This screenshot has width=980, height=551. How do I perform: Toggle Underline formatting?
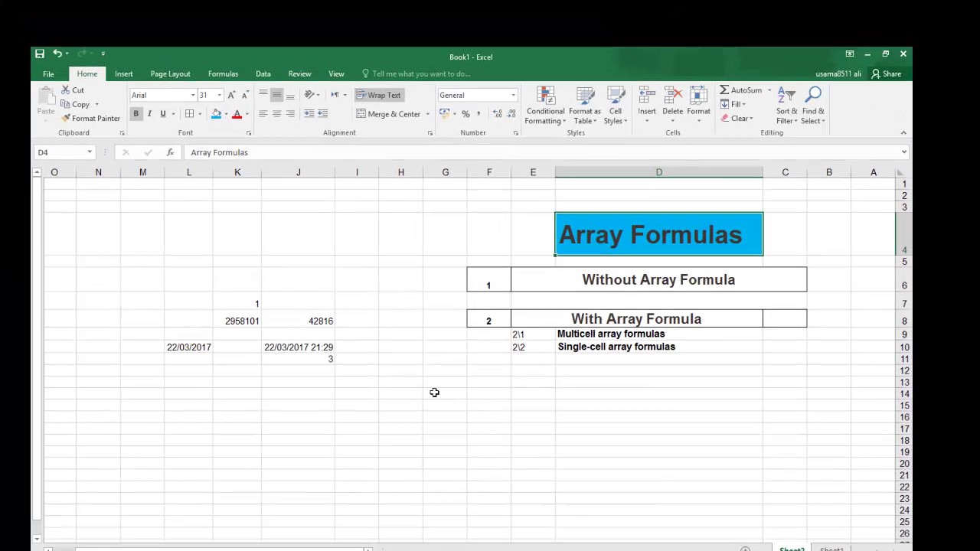[162, 114]
